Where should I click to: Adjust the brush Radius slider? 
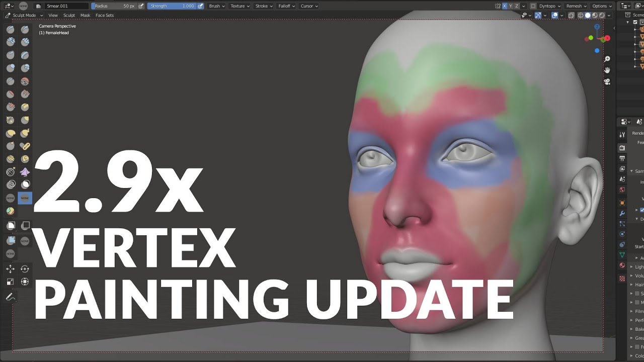point(114,6)
